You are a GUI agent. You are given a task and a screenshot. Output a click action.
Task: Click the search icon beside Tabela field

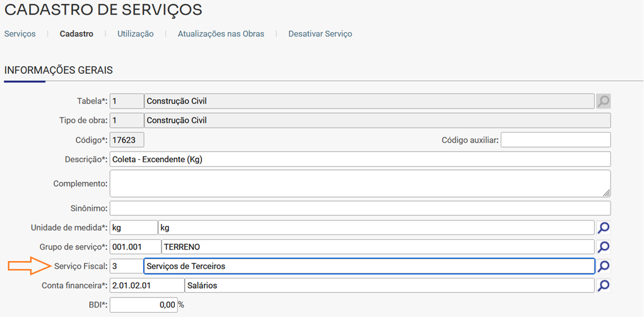click(604, 100)
